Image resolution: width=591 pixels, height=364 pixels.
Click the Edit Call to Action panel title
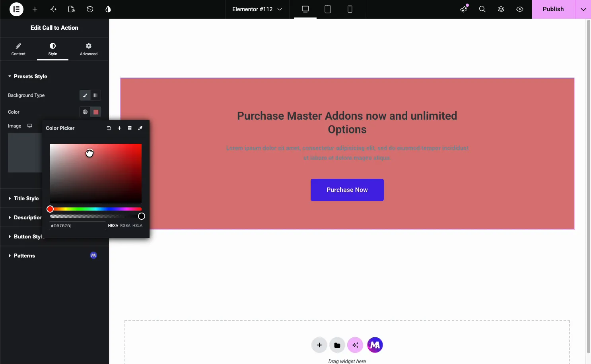pyautogui.click(x=54, y=28)
